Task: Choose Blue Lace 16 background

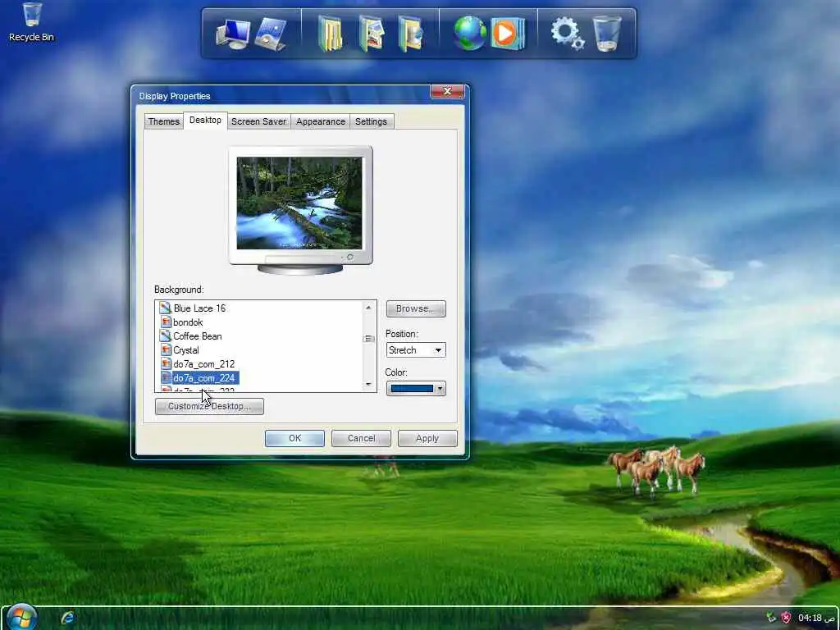Action: [199, 308]
